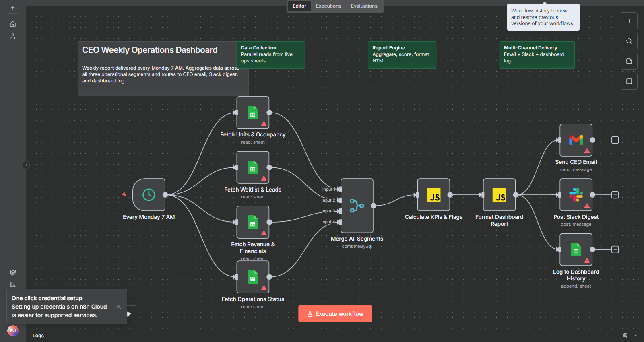Open the Format Dashboard Report JS node
Screen dimensions: 644x342
pyautogui.click(x=500, y=195)
